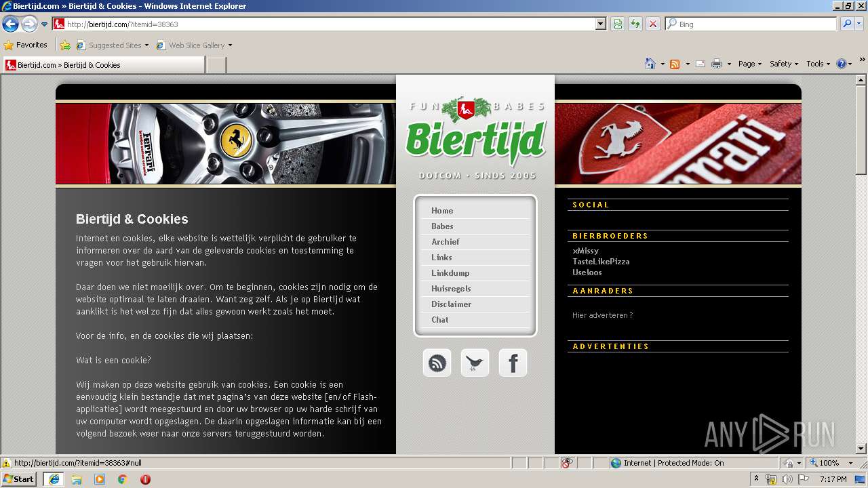868x488 pixels.
Task: Focus the Bing search box
Action: 751,24
